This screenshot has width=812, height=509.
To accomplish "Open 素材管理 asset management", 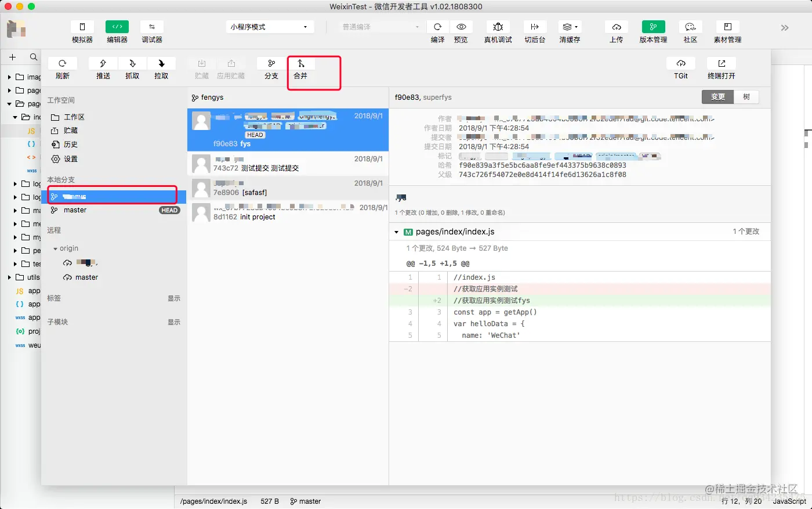I will [727, 27].
